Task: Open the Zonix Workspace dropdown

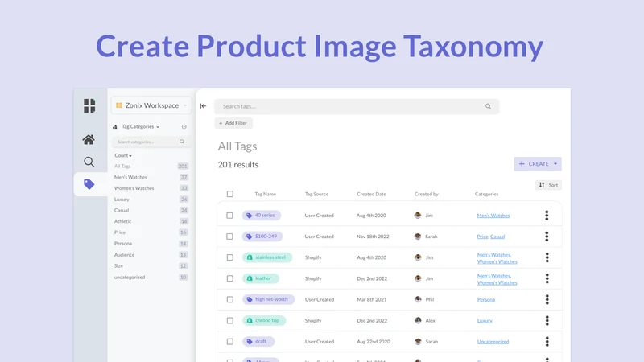Action: click(x=151, y=105)
